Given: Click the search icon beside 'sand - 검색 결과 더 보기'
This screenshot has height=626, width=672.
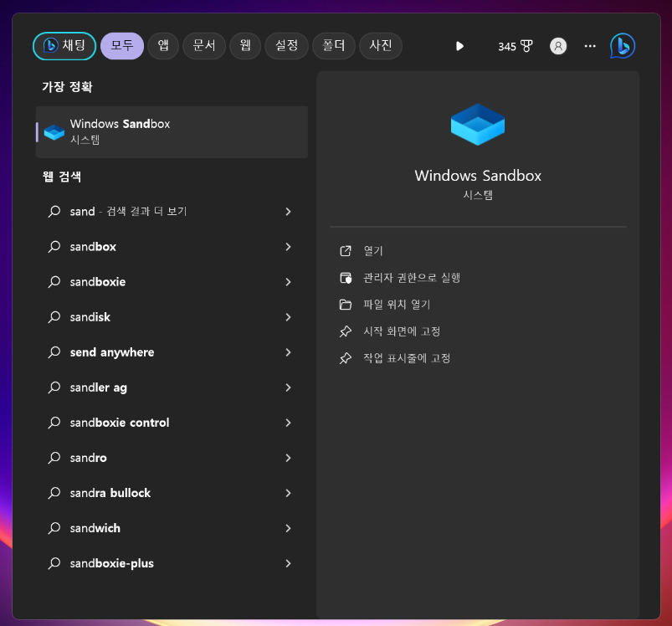Looking at the screenshot, I should [54, 211].
